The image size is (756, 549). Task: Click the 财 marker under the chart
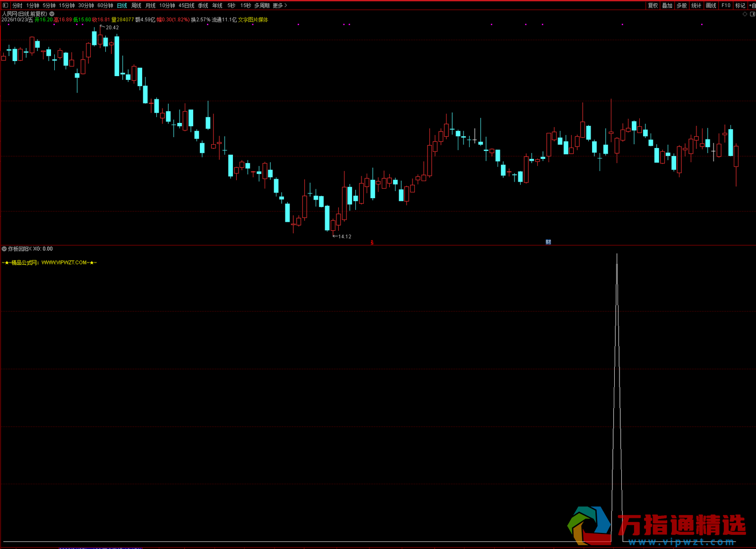pos(548,242)
